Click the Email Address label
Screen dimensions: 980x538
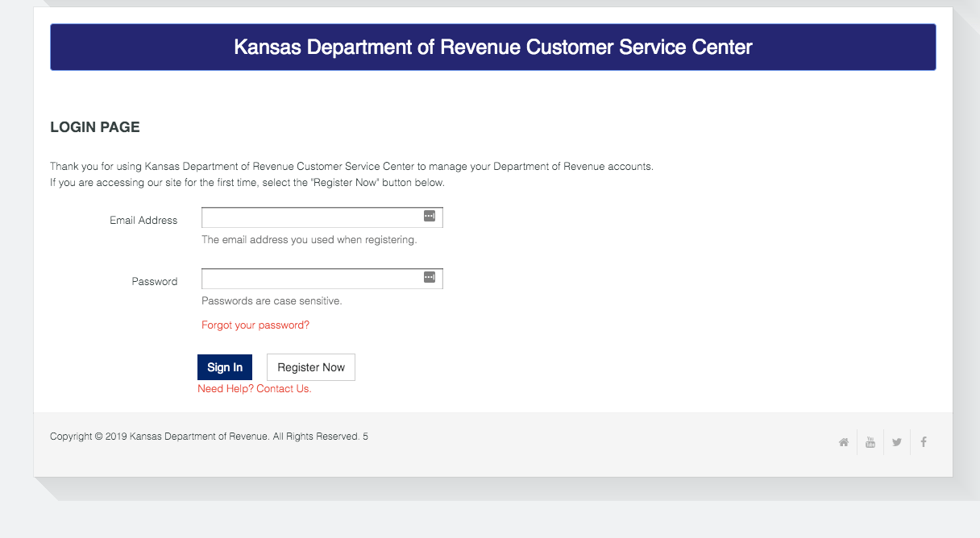coord(143,220)
